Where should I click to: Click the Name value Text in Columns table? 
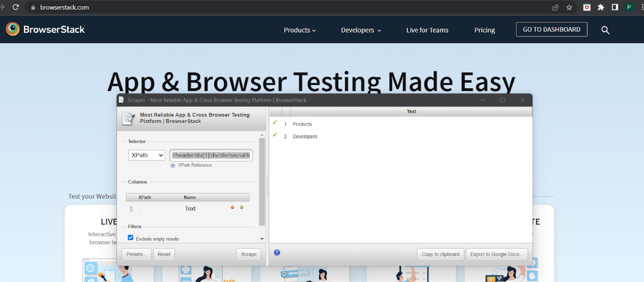coord(190,209)
